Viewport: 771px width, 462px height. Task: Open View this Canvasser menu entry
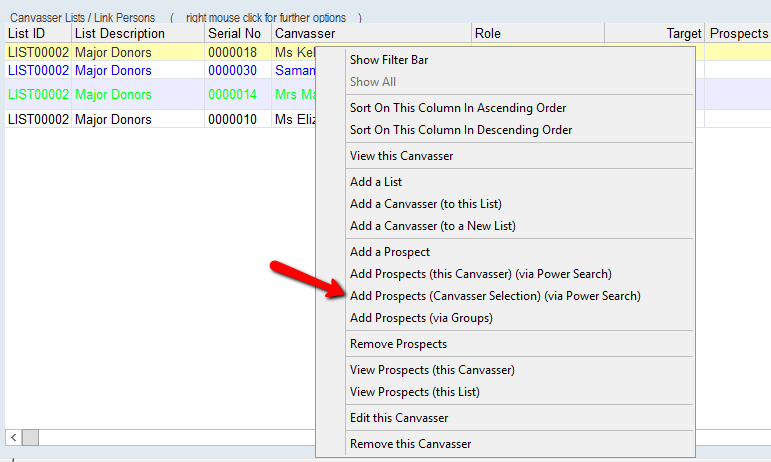click(401, 156)
